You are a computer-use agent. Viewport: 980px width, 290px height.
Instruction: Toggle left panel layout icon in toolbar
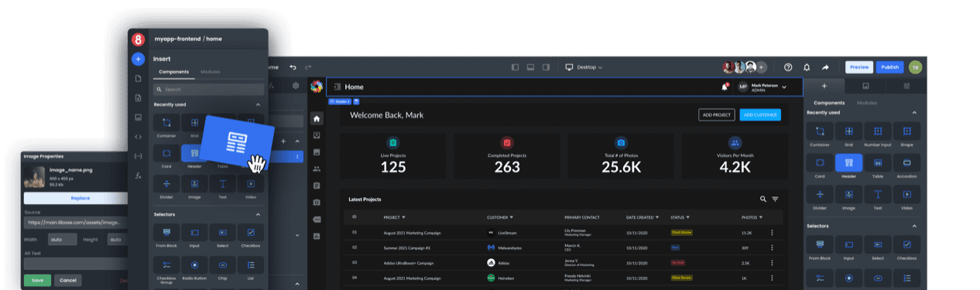515,67
